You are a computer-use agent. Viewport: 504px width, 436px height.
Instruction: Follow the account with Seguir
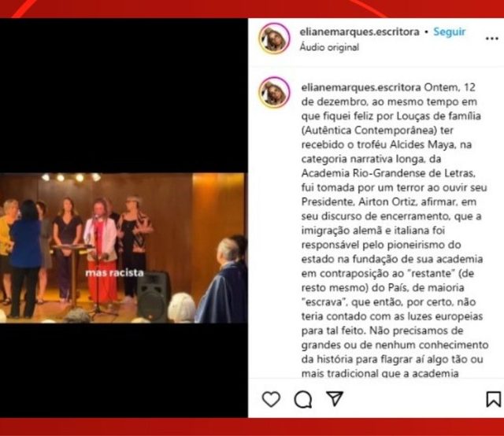[x=450, y=31]
